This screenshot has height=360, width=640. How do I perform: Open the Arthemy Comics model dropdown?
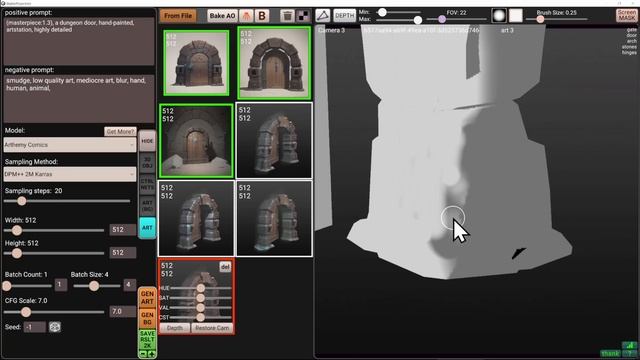tap(70, 145)
